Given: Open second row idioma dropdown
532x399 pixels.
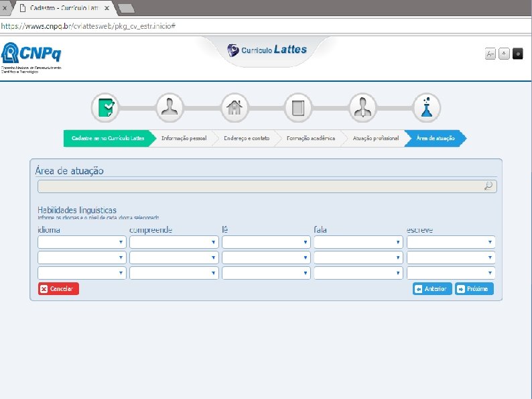Looking at the screenshot, I should [82, 258].
